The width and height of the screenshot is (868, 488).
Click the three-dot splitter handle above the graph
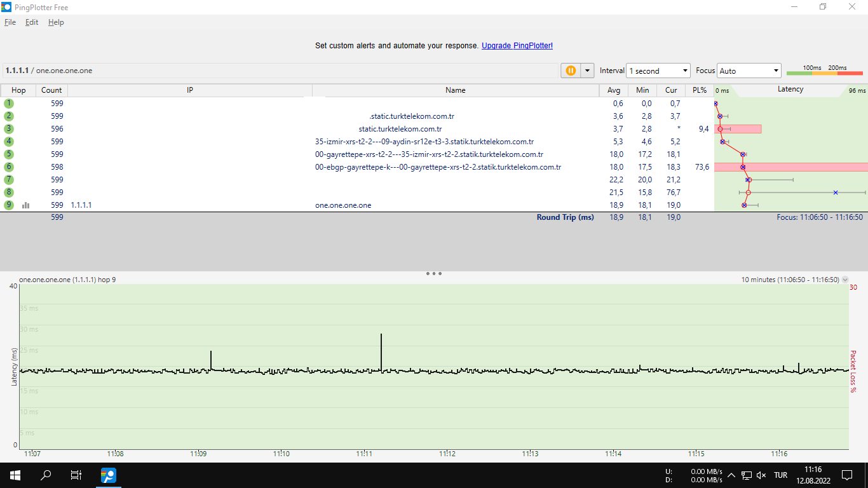point(434,273)
